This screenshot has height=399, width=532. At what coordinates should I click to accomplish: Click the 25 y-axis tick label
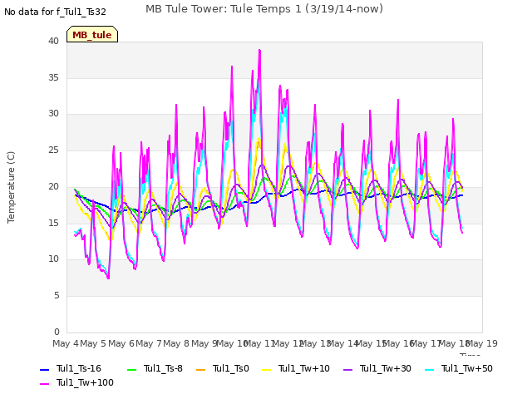[53, 150]
